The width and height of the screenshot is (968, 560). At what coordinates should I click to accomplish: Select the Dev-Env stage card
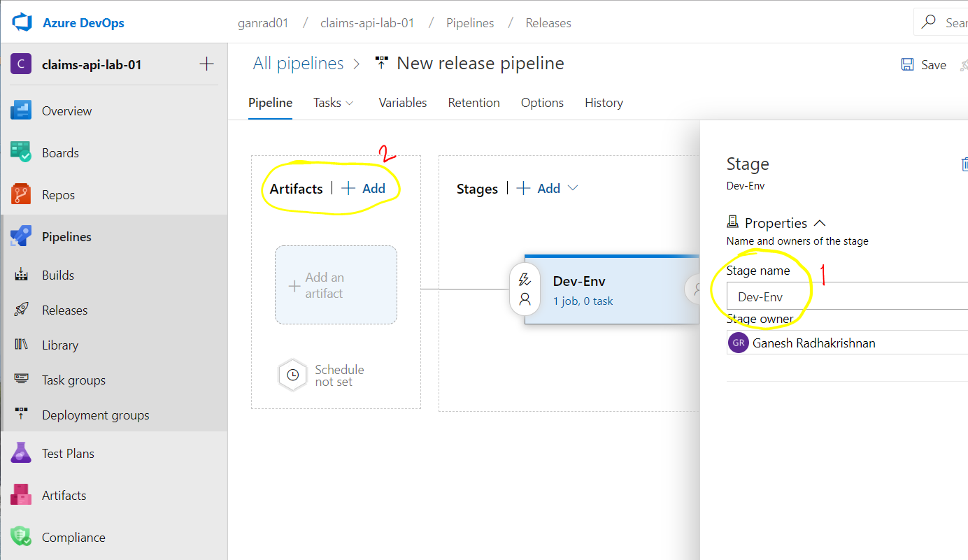(x=611, y=289)
